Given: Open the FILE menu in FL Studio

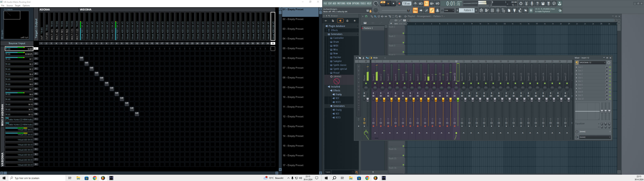Looking at the screenshot, I should click(325, 4).
